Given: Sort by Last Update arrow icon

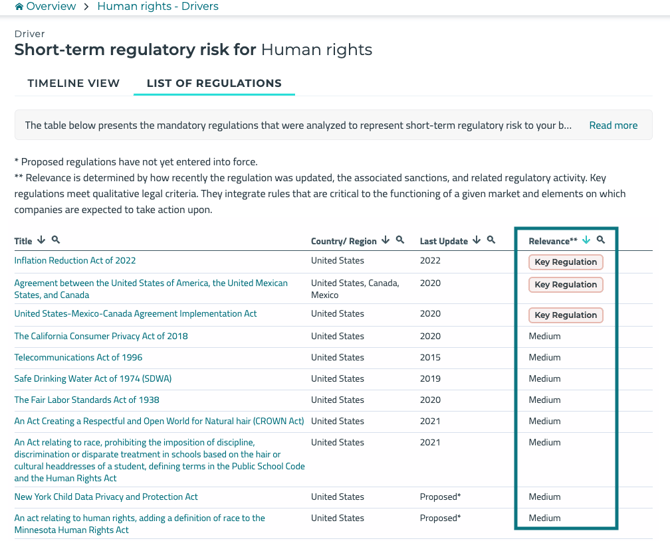Looking at the screenshot, I should (477, 240).
